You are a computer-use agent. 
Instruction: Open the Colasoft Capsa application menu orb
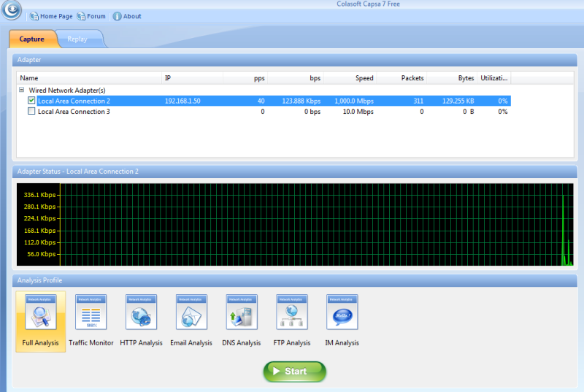12,9
